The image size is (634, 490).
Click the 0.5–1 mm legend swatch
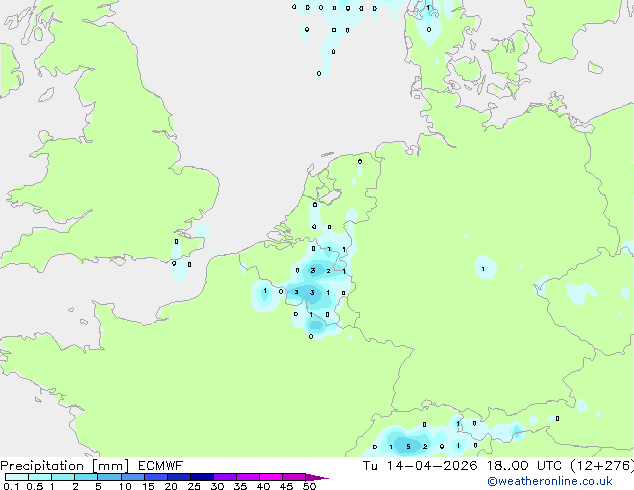pyautogui.click(x=40, y=477)
